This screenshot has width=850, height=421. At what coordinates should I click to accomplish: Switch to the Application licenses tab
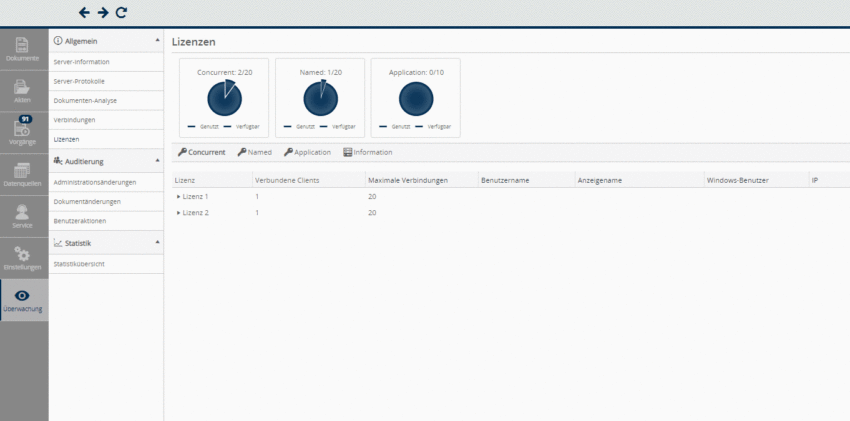[307, 152]
